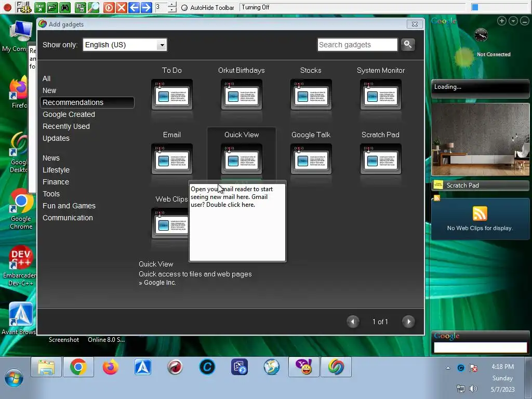Click the Orkut Birthdays gadget thumbnail

[x=242, y=95]
